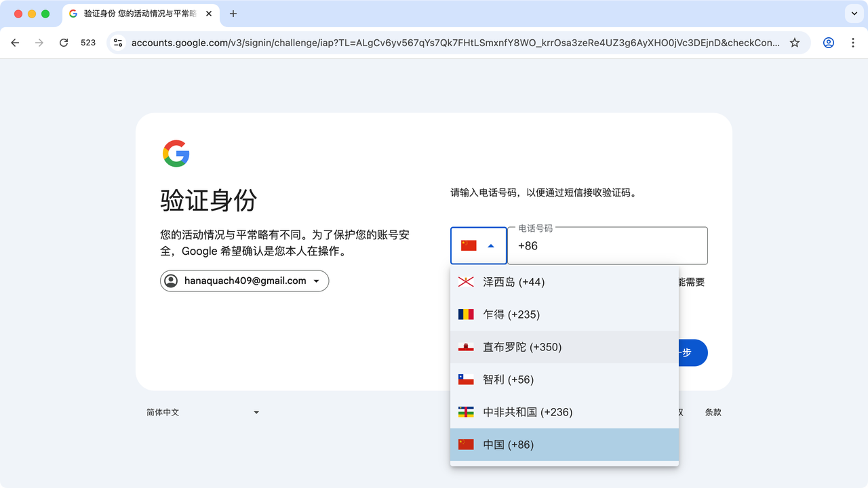868x488 pixels.
Task: Select 中国 (+86) highlighted option
Action: point(508,445)
